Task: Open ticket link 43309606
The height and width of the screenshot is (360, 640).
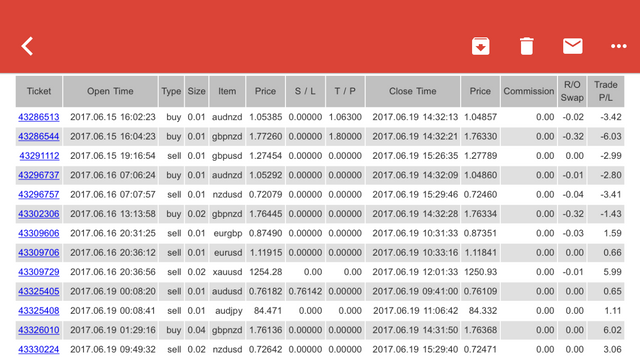Action: [x=39, y=233]
